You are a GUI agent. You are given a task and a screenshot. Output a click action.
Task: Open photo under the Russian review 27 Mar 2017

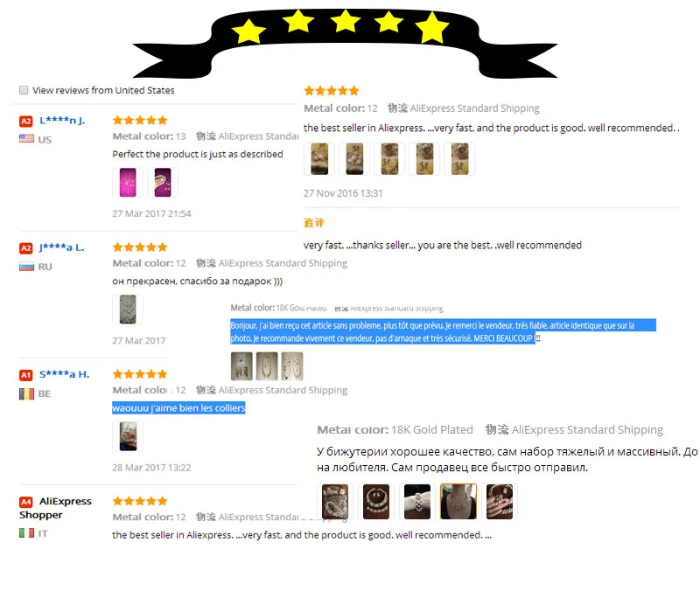[128, 309]
